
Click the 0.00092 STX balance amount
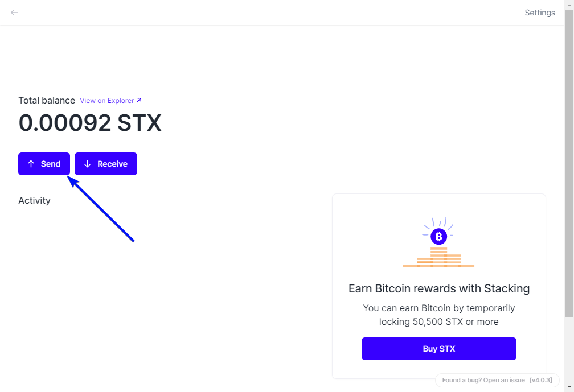90,123
